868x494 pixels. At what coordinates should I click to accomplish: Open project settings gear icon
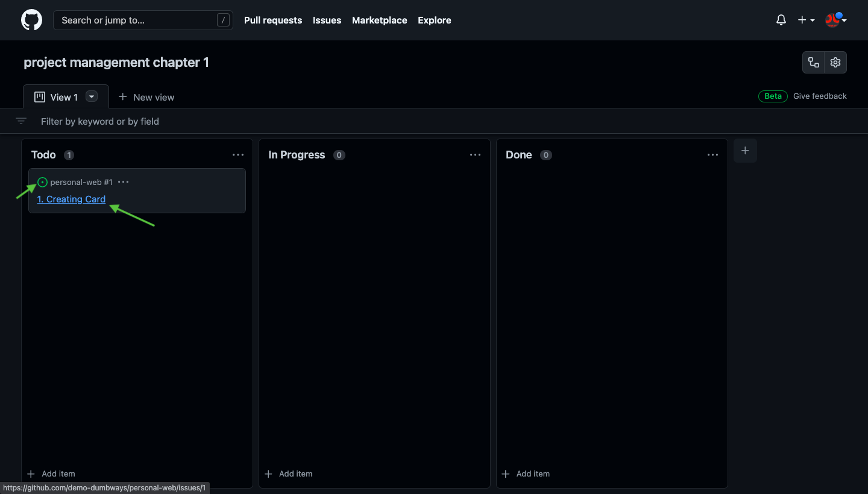835,62
